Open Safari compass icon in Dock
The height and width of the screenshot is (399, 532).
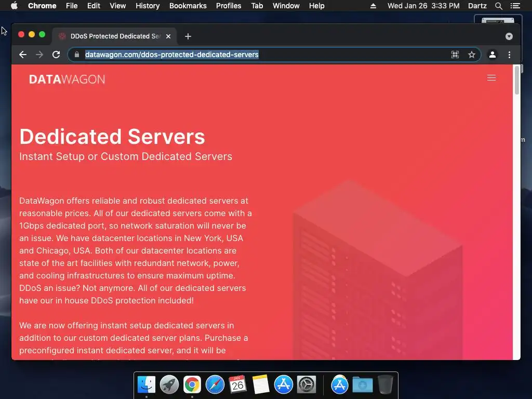coord(215,385)
